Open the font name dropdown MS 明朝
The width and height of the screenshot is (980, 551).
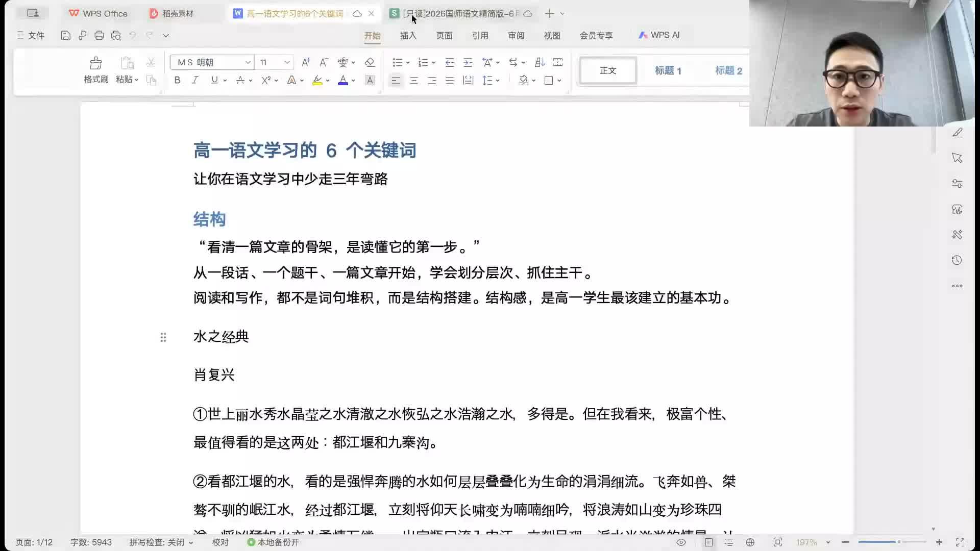(248, 62)
